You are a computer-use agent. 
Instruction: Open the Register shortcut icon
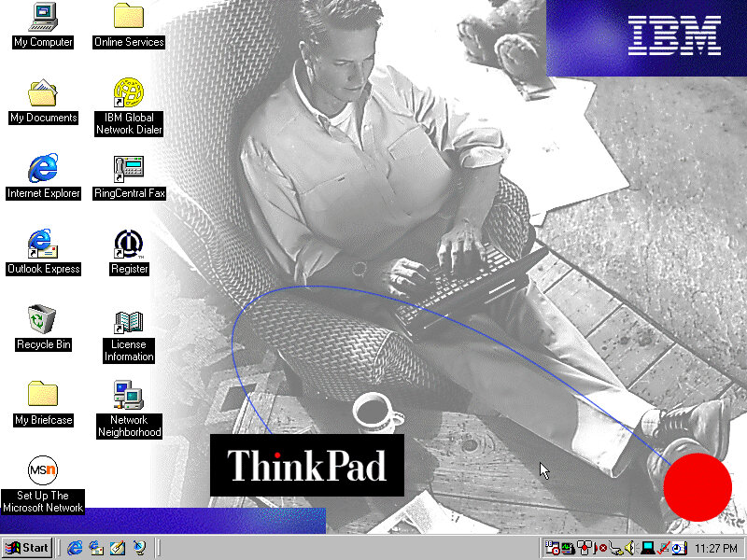[129, 244]
